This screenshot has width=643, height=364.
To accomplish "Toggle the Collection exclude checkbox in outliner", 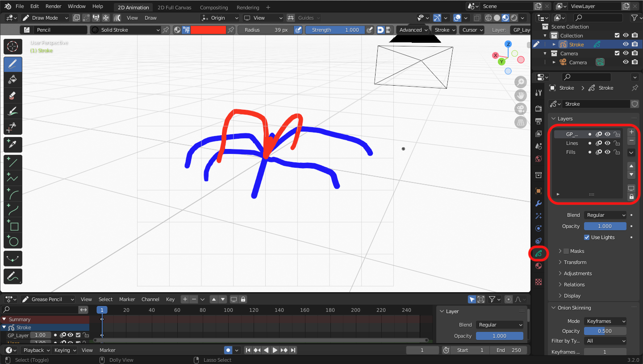I will point(617,36).
